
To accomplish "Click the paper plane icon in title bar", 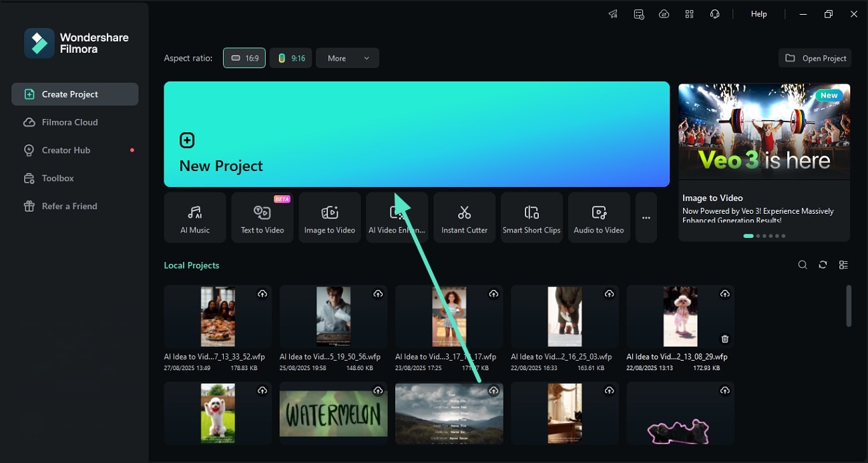I will (x=613, y=14).
